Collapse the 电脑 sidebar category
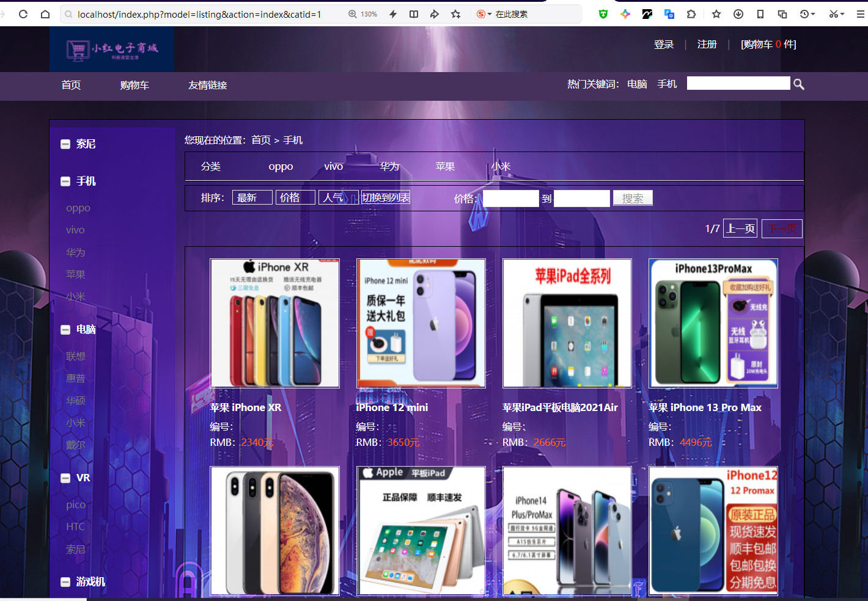Image resolution: width=868 pixels, height=601 pixels. [65, 330]
